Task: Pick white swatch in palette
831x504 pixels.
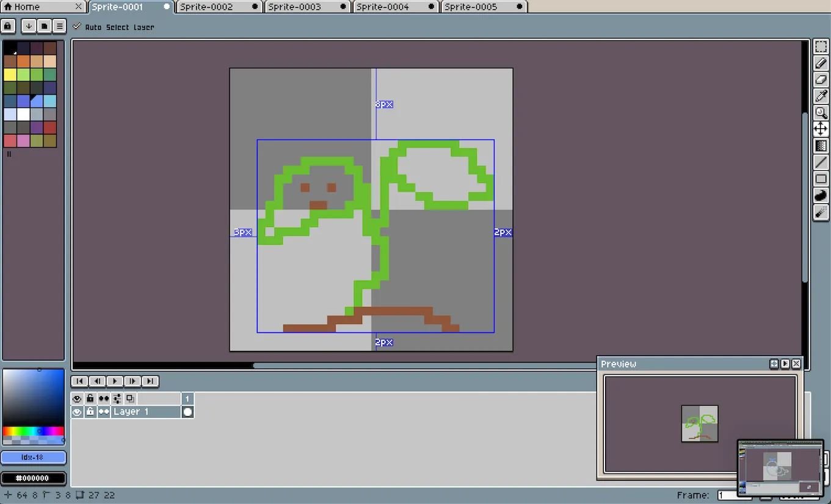Action: click(23, 114)
